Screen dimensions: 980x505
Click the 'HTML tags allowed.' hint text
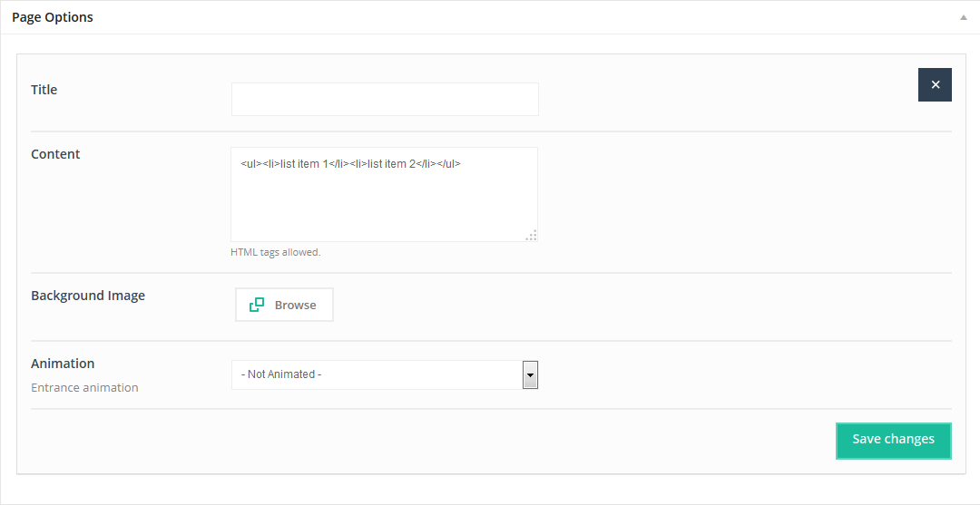tap(276, 252)
